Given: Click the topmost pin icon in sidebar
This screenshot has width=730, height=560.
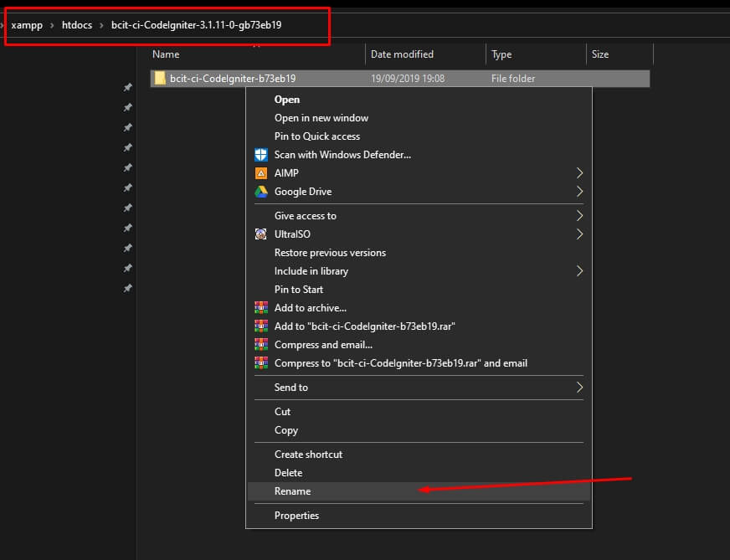Looking at the screenshot, I should pos(127,88).
